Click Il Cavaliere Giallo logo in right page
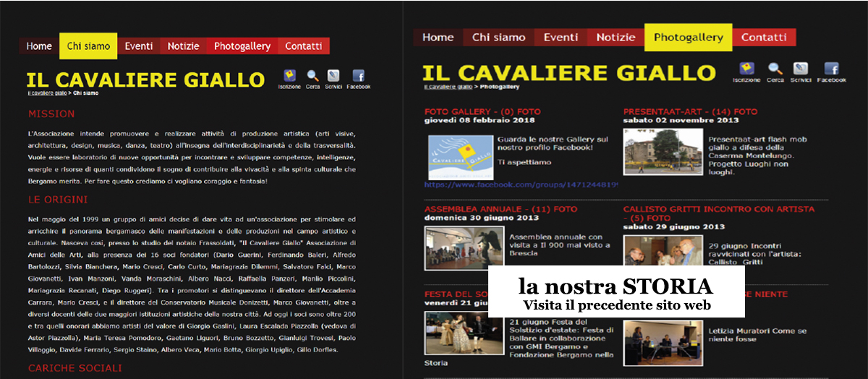This screenshot has width=868, height=379. 569,72
